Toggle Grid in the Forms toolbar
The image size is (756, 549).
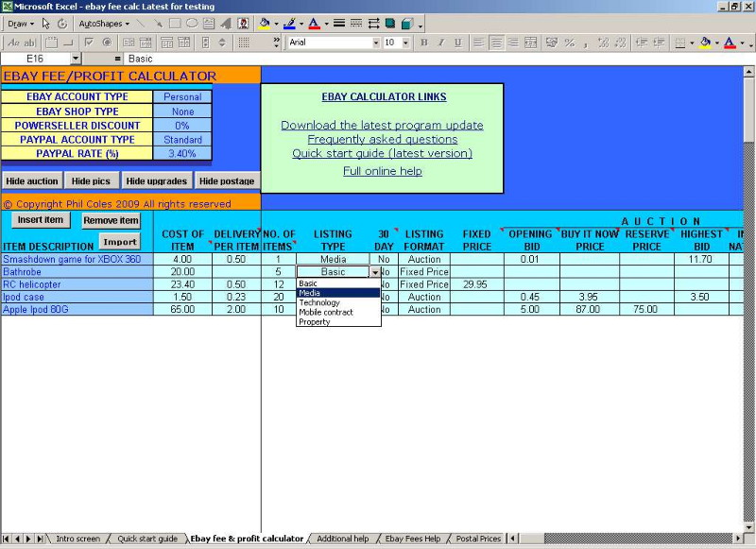(244, 43)
